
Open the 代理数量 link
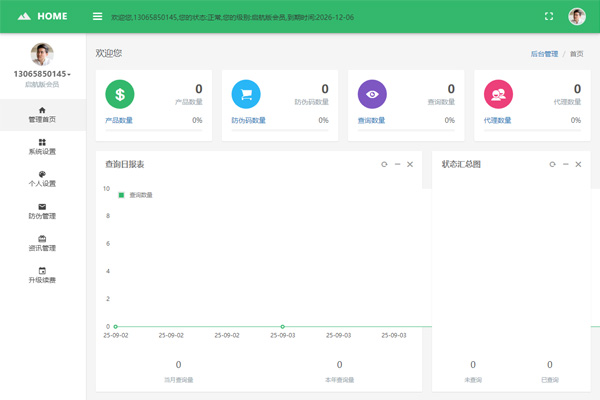(497, 120)
